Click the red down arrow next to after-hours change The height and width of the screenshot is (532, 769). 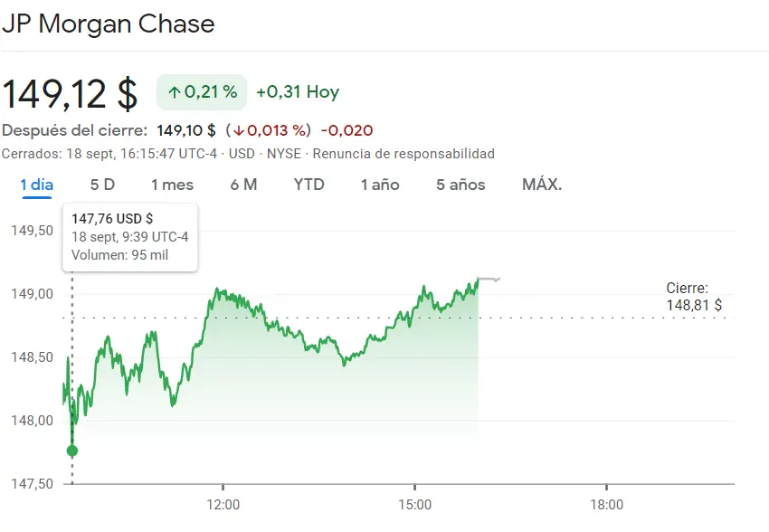pyautogui.click(x=239, y=129)
